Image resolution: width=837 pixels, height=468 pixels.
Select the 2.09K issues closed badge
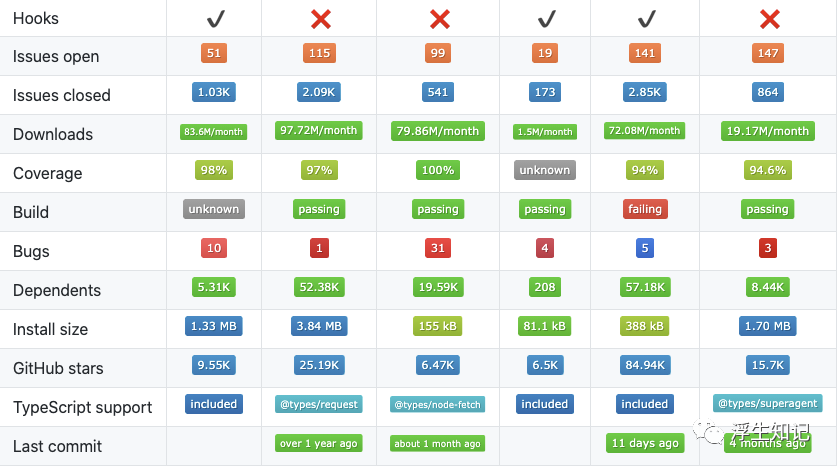pyautogui.click(x=319, y=93)
